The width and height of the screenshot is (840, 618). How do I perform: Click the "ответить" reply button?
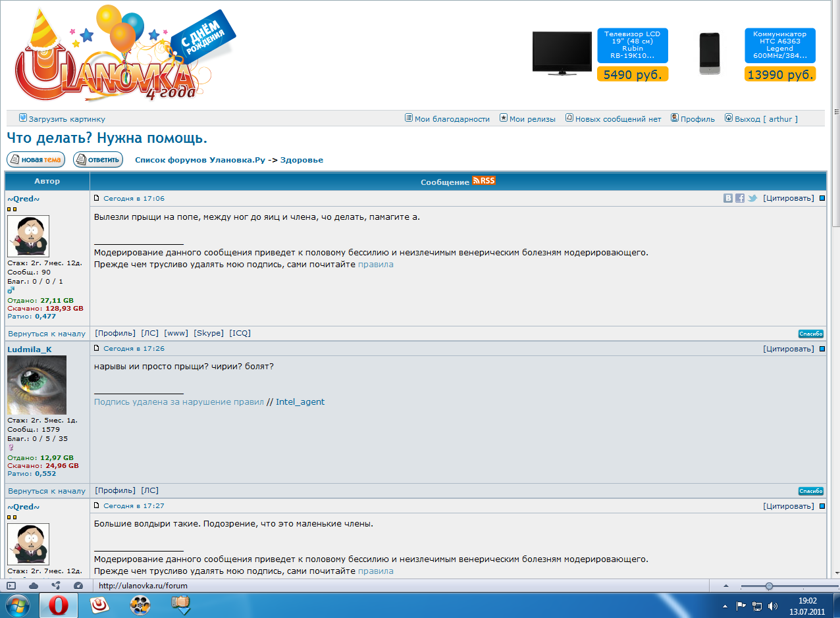(x=97, y=159)
